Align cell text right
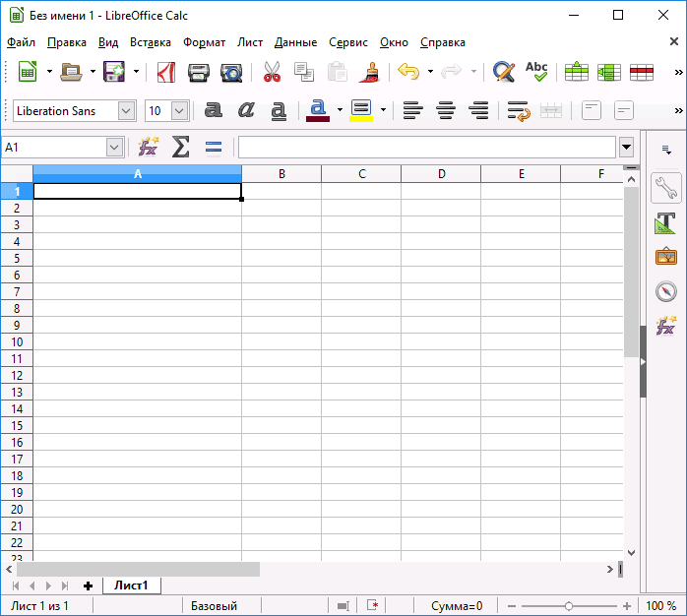Screen dimensions: 687x616 [x=478, y=110]
